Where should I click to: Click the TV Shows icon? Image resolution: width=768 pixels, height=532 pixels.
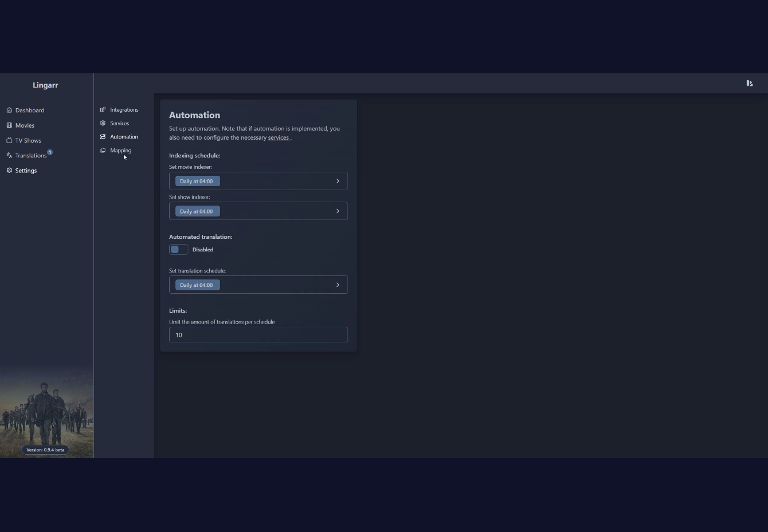pyautogui.click(x=9, y=140)
